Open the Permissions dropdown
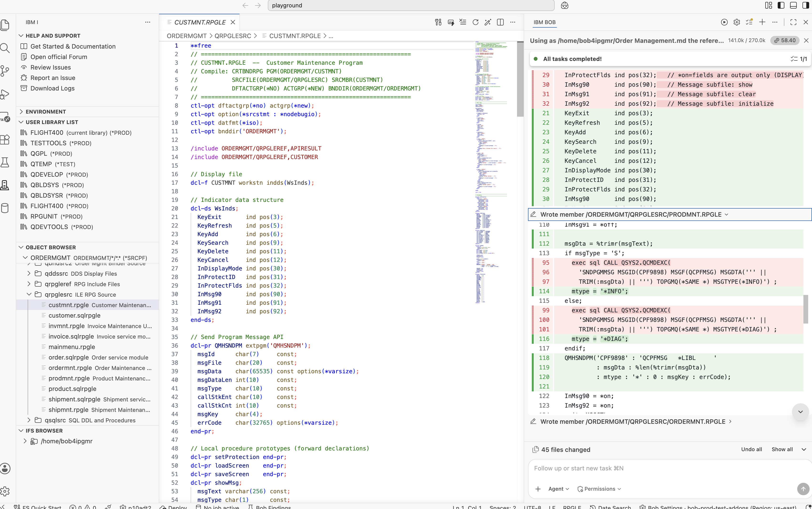The height and width of the screenshot is (509, 812). pyautogui.click(x=599, y=489)
